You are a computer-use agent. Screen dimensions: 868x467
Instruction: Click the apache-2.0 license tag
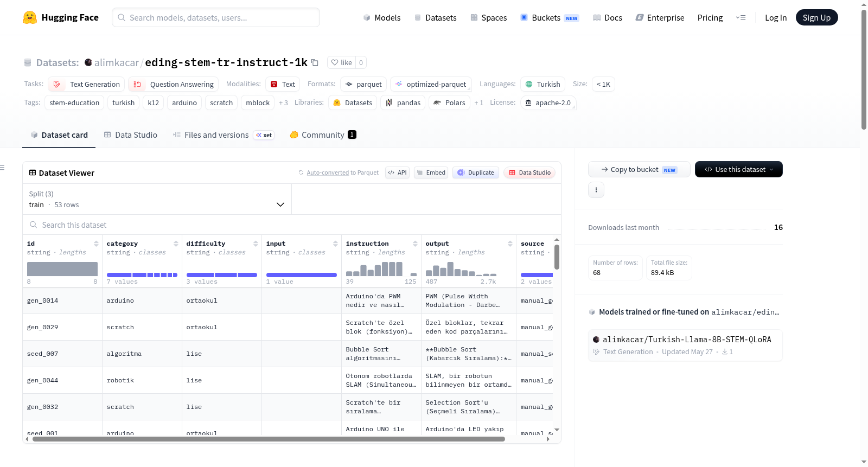coord(548,103)
